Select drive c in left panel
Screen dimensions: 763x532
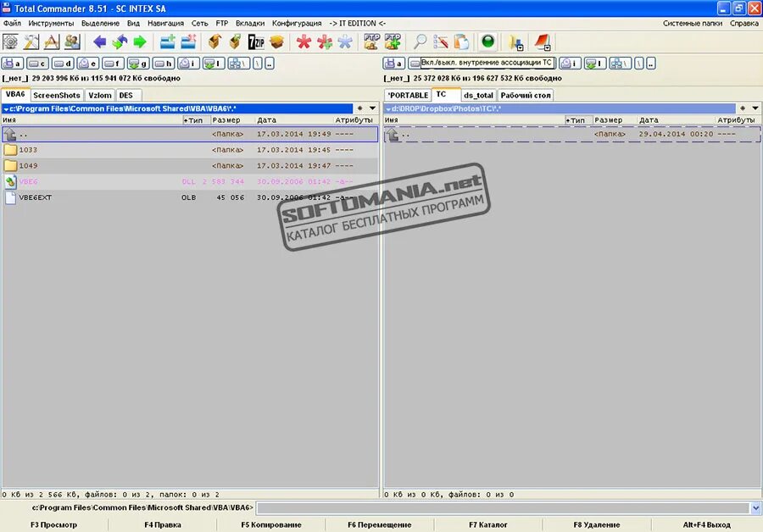(38, 64)
